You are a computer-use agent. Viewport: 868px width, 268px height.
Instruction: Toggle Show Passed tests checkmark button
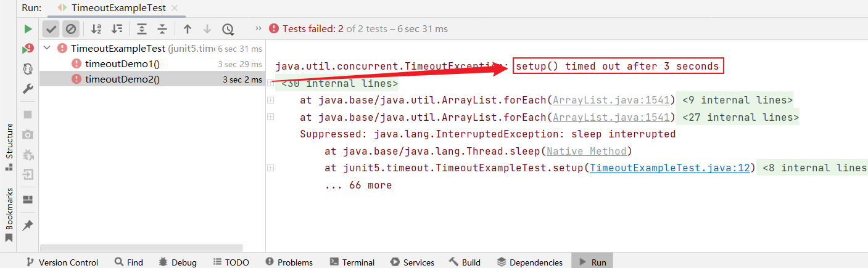point(51,29)
